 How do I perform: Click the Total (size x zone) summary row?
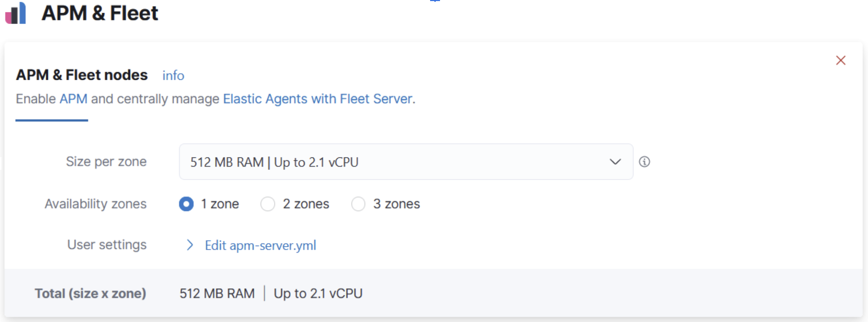[x=91, y=293]
